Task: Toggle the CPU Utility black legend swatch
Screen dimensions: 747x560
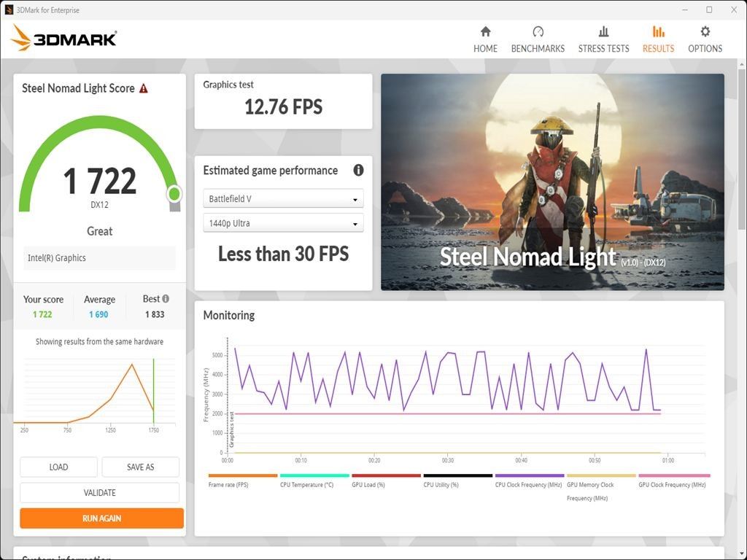Action: 458,475
